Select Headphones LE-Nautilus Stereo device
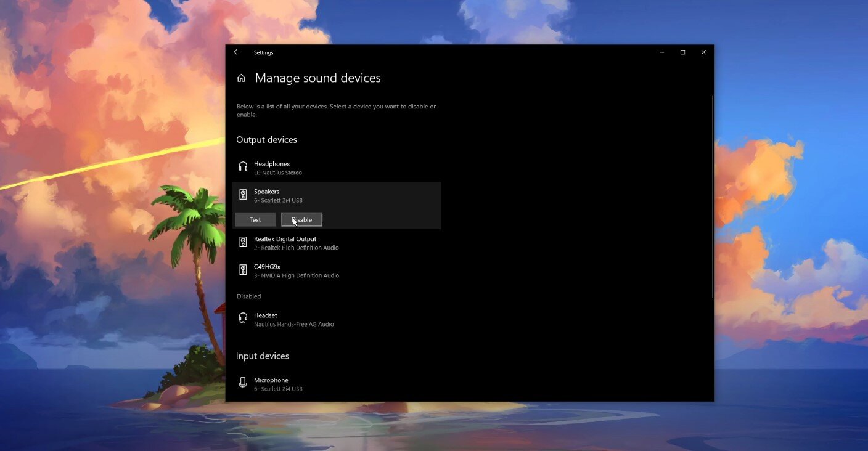 [277, 168]
